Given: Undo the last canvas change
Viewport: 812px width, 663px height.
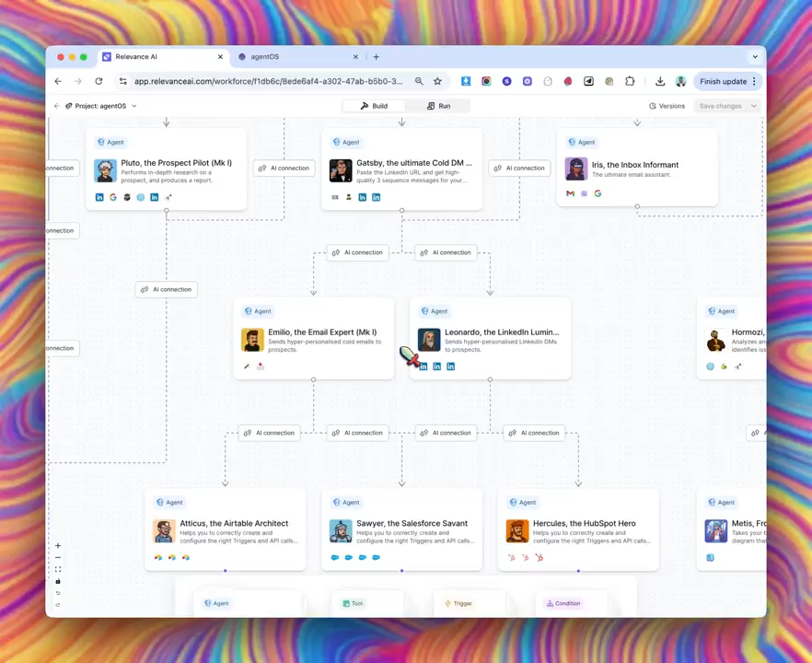Looking at the screenshot, I should tap(58, 593).
